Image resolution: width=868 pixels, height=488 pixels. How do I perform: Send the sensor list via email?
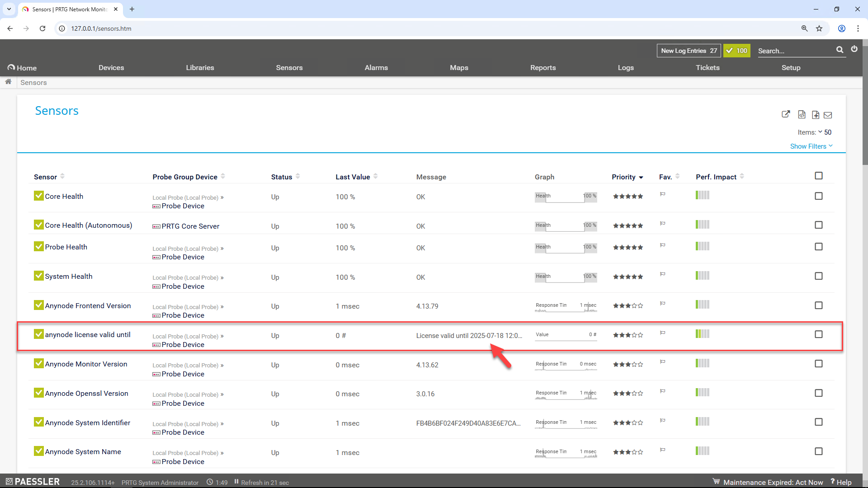coord(828,115)
